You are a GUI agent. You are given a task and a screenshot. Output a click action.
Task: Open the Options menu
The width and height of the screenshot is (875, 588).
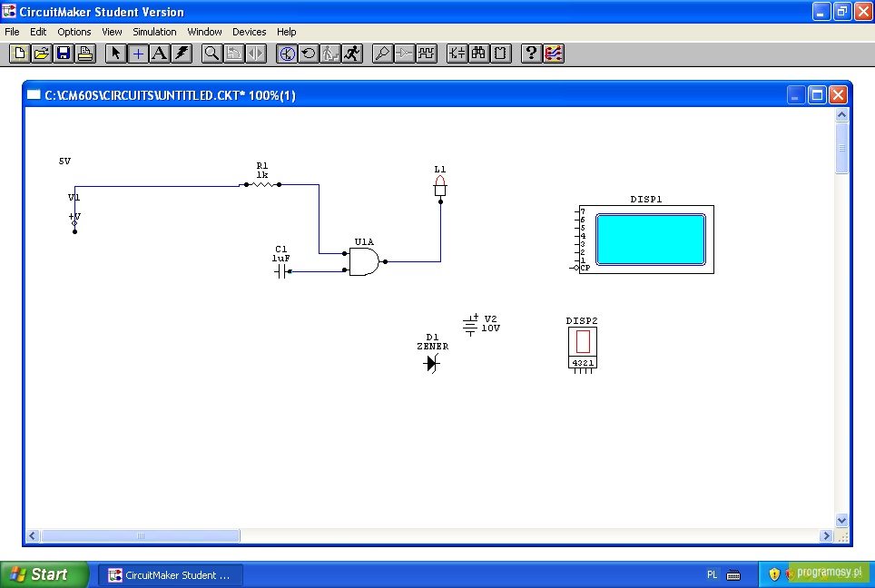pos(74,32)
